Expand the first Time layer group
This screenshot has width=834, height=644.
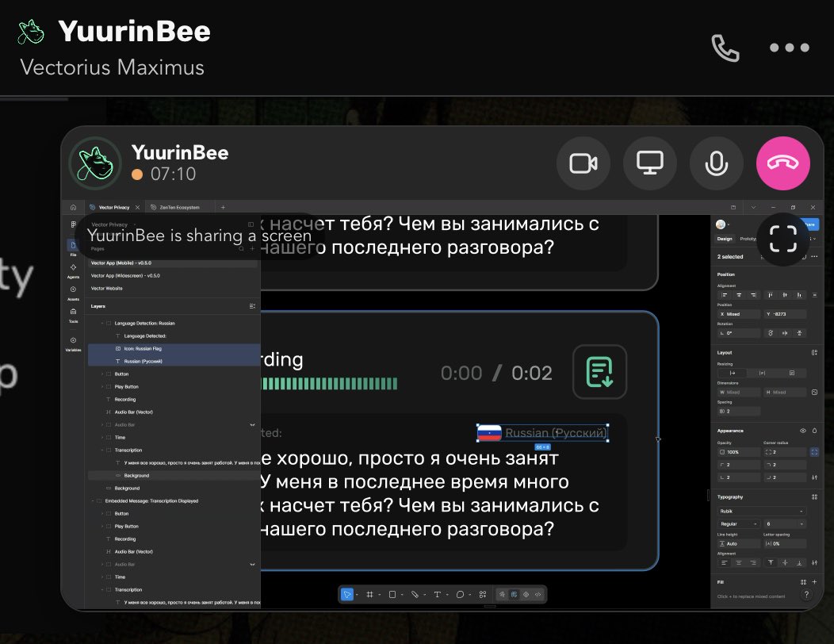[x=102, y=438]
